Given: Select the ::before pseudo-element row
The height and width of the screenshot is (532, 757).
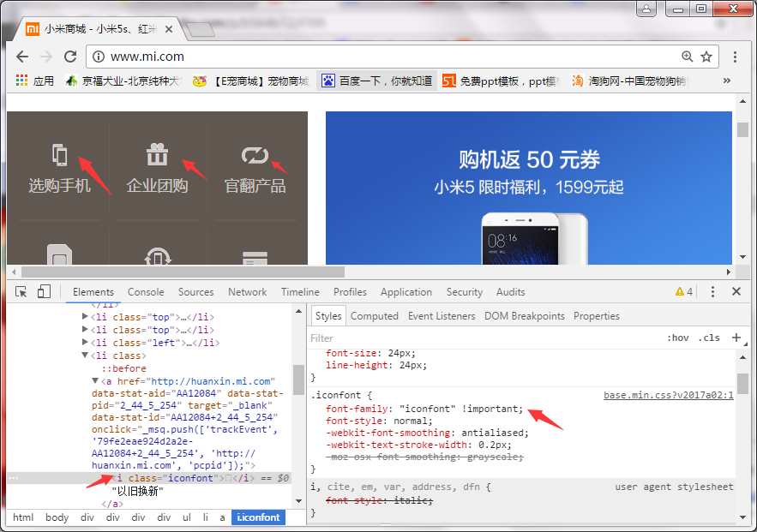Looking at the screenshot, I should tap(124, 368).
